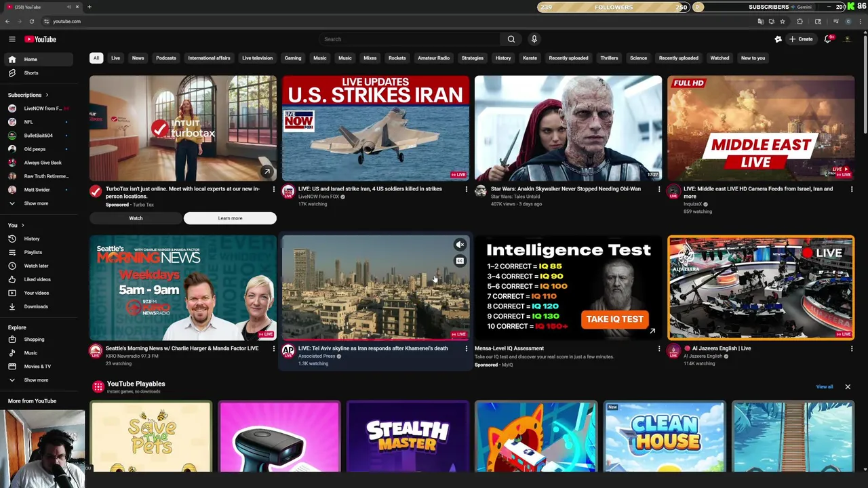
Task: Dismiss the YouTube Playables shelf
Action: click(848, 387)
